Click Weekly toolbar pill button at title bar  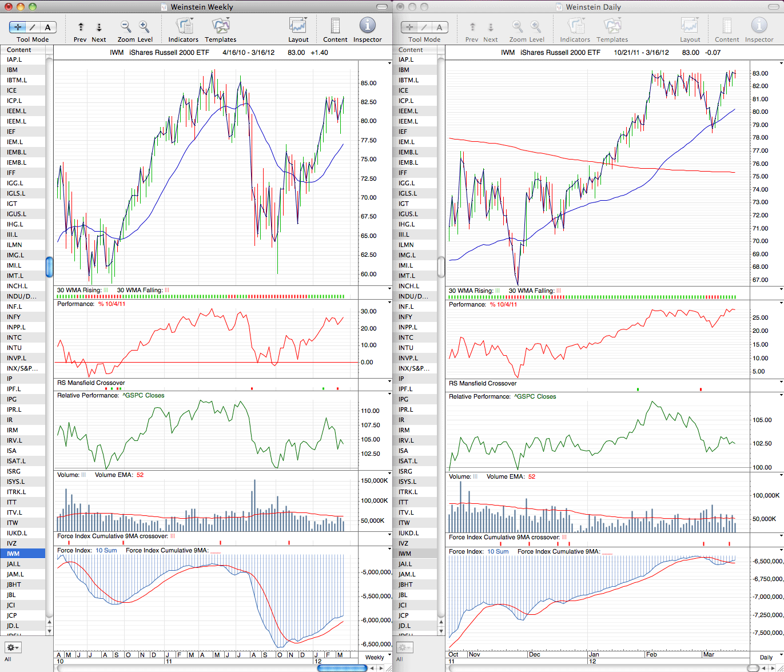click(382, 7)
